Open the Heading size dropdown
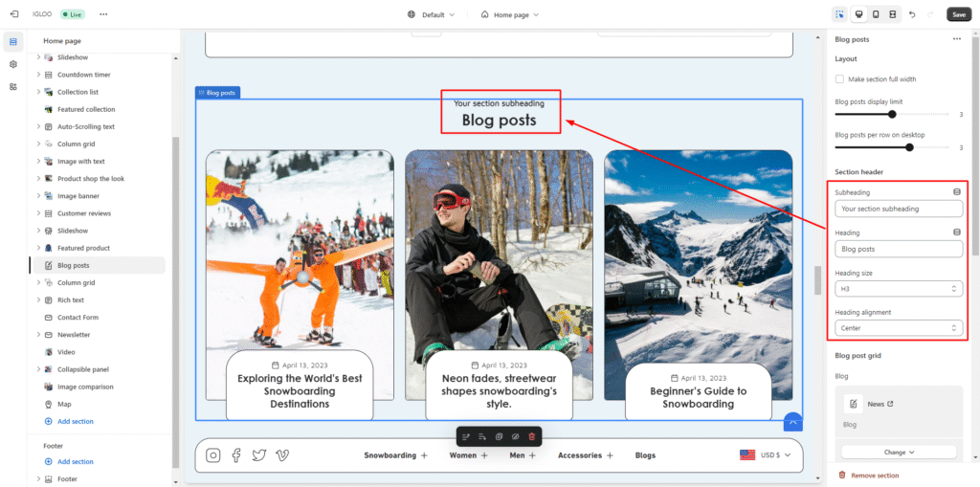 [898, 288]
